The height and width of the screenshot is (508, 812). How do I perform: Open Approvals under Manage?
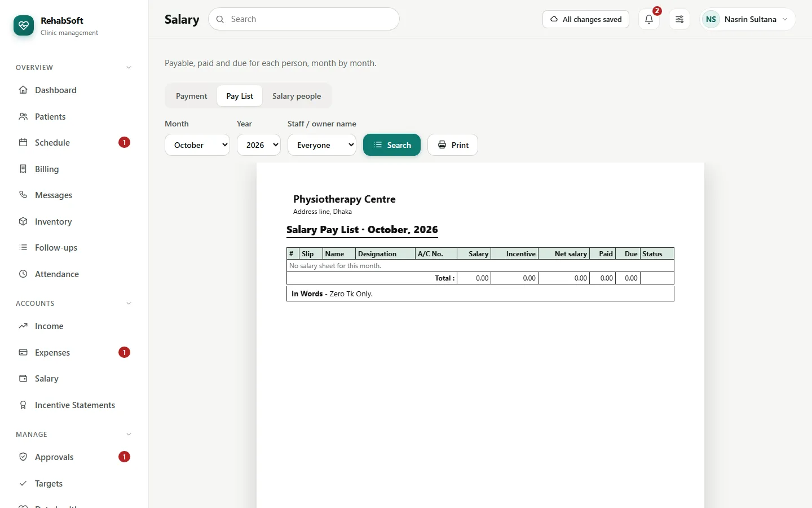pyautogui.click(x=74, y=457)
